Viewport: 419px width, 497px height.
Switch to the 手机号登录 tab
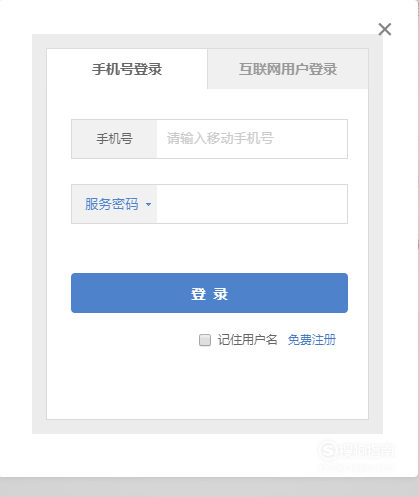pyautogui.click(x=127, y=69)
